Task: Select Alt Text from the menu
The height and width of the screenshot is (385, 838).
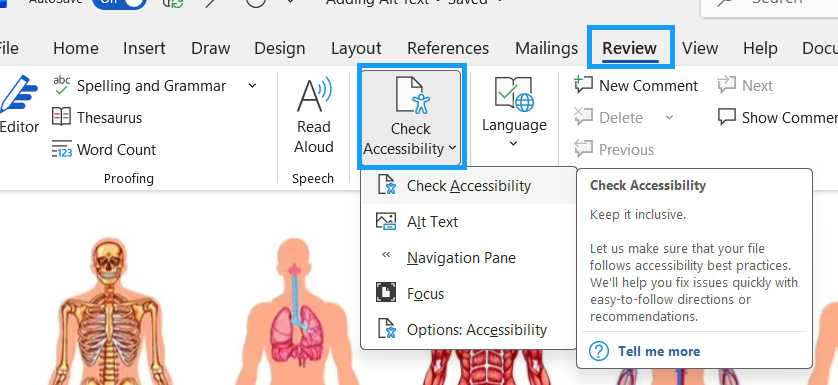Action: (x=469, y=221)
